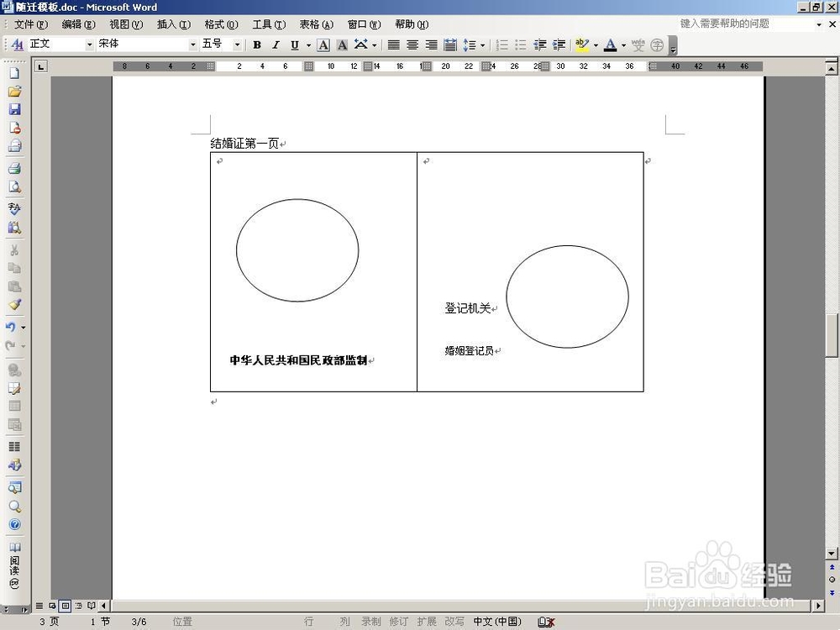Open the 插入(I) menu
This screenshot has height=630, width=840.
(174, 24)
